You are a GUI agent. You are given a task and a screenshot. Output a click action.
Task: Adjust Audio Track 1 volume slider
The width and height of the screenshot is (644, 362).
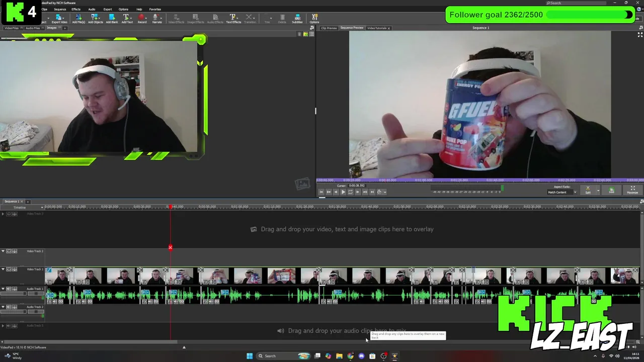13,294
